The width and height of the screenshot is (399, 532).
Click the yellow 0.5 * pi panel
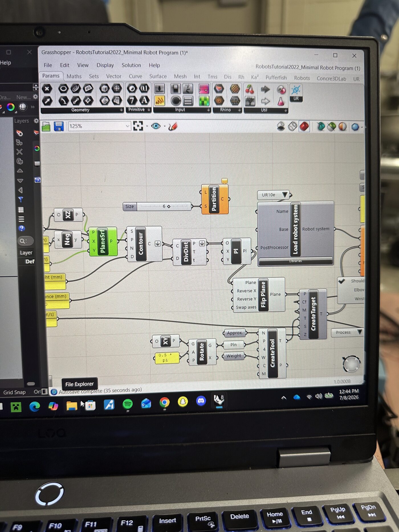tap(167, 358)
